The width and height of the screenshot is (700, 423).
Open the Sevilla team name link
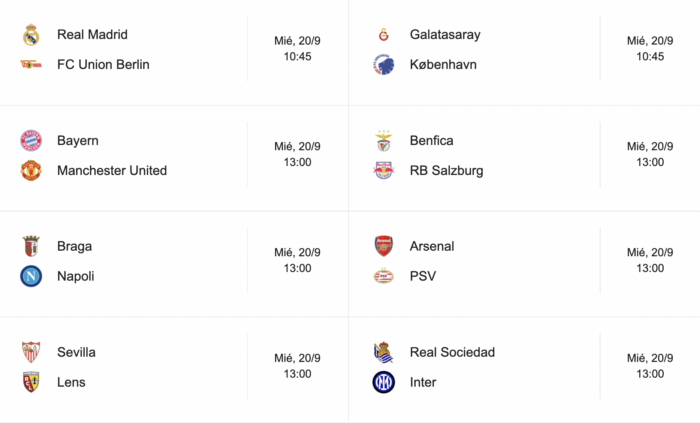[x=76, y=352]
